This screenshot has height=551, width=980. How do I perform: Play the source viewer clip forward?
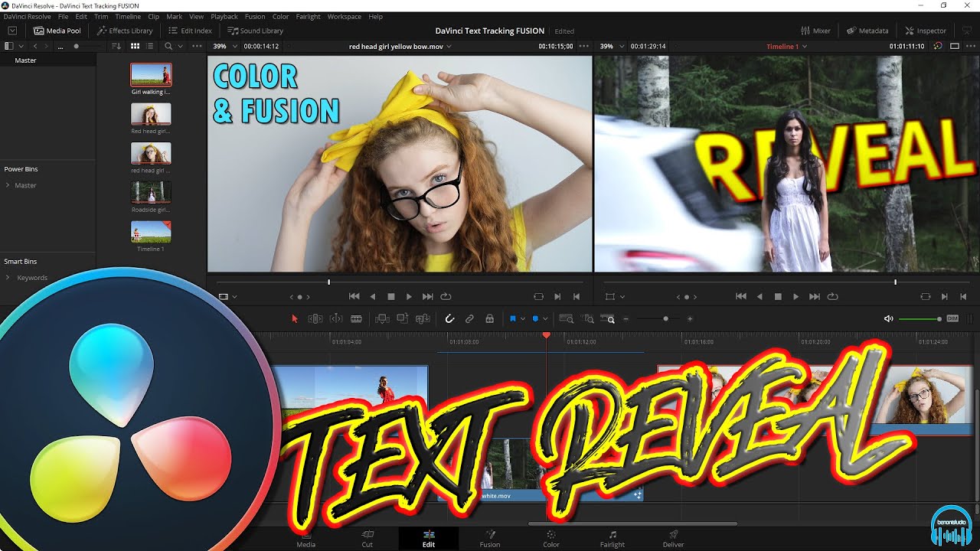409,296
